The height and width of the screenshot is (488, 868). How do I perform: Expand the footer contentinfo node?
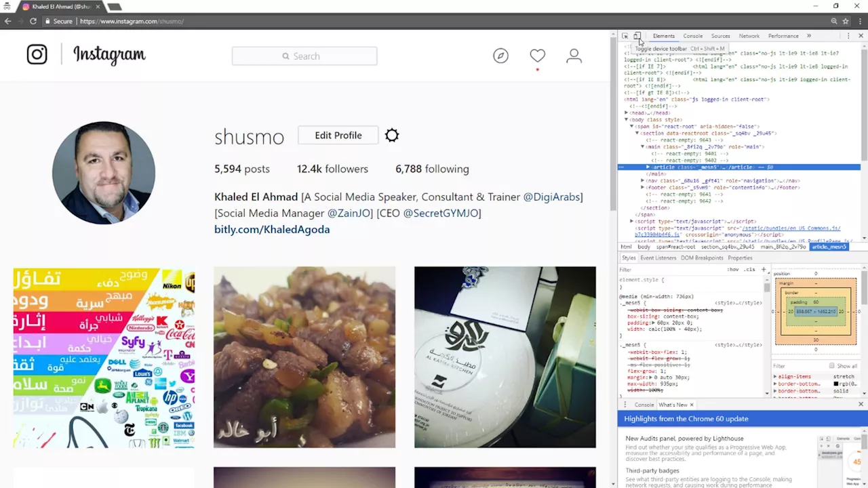(x=642, y=188)
